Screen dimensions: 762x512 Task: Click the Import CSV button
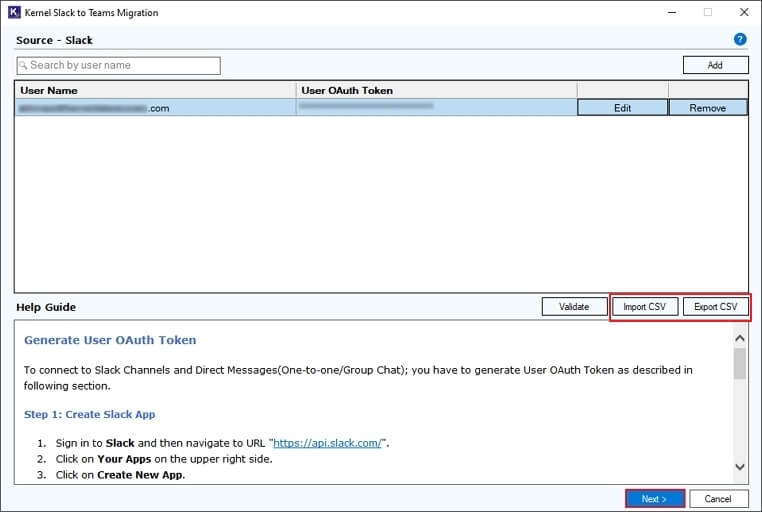pos(644,307)
